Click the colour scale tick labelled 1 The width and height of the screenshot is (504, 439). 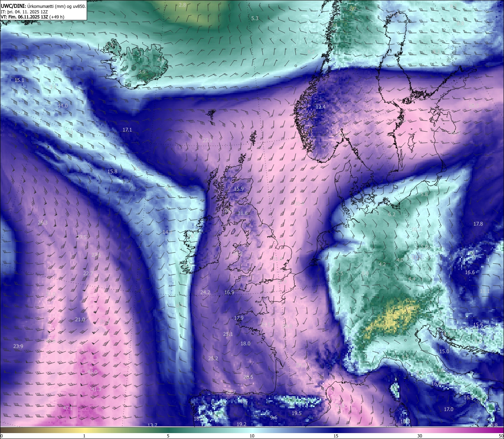pos(84,436)
